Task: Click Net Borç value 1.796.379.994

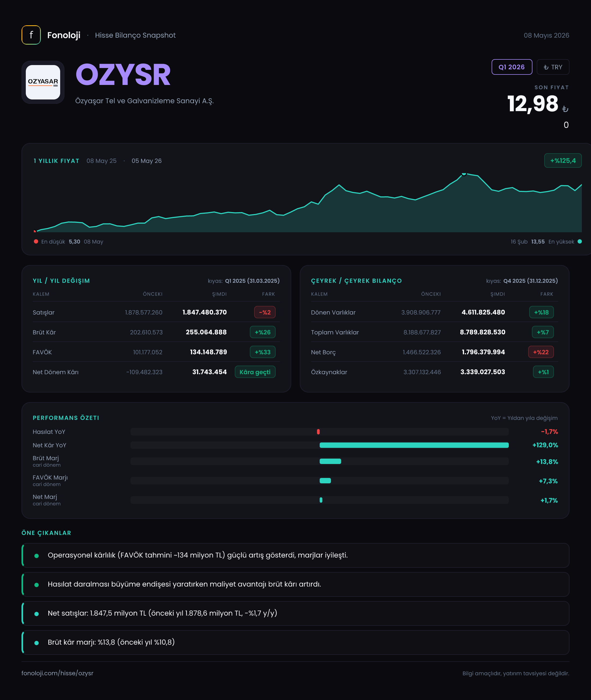Action: (x=483, y=352)
